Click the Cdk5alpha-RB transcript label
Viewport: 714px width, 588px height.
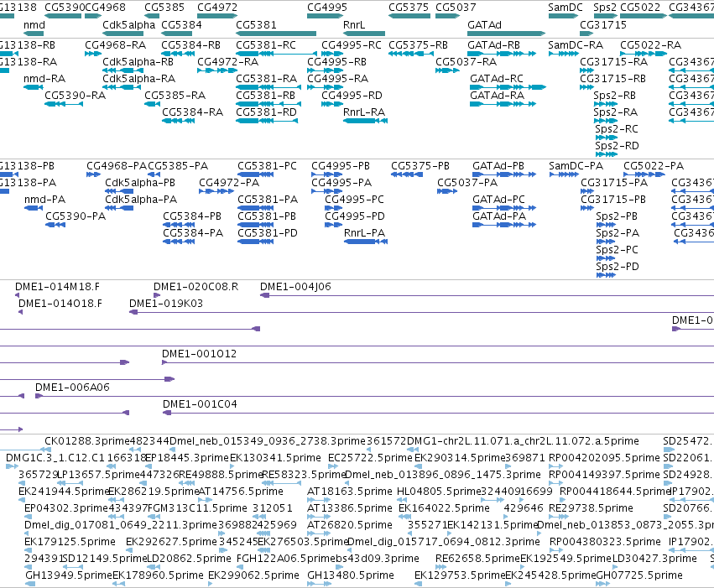[138, 62]
